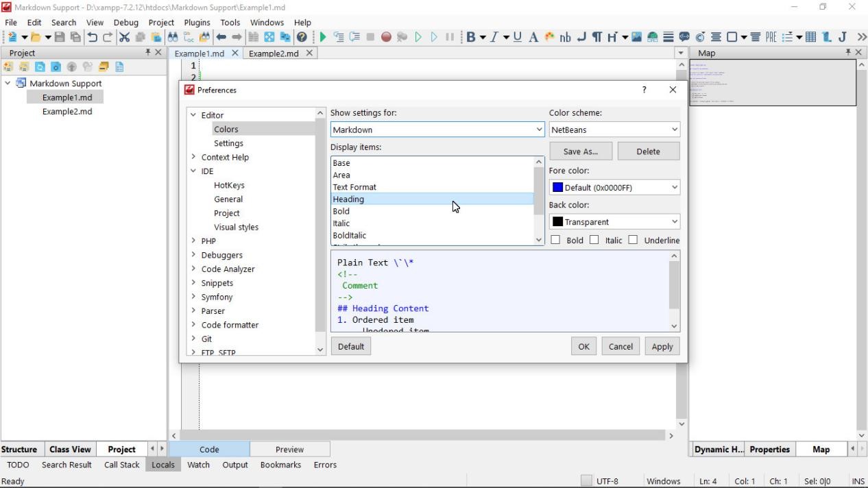Viewport: 868px width, 488px height.
Task: Click the Save As button in Preferences
Action: click(580, 151)
